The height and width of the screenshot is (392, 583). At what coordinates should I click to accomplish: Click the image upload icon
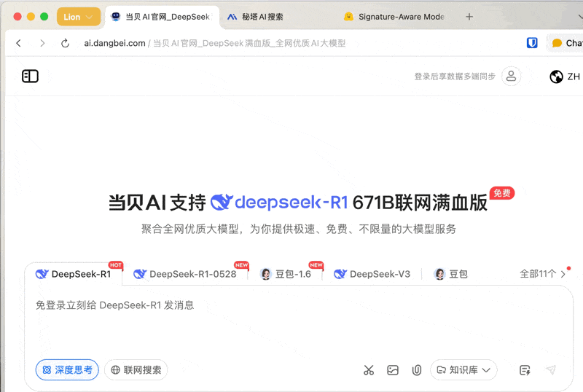pyautogui.click(x=393, y=370)
